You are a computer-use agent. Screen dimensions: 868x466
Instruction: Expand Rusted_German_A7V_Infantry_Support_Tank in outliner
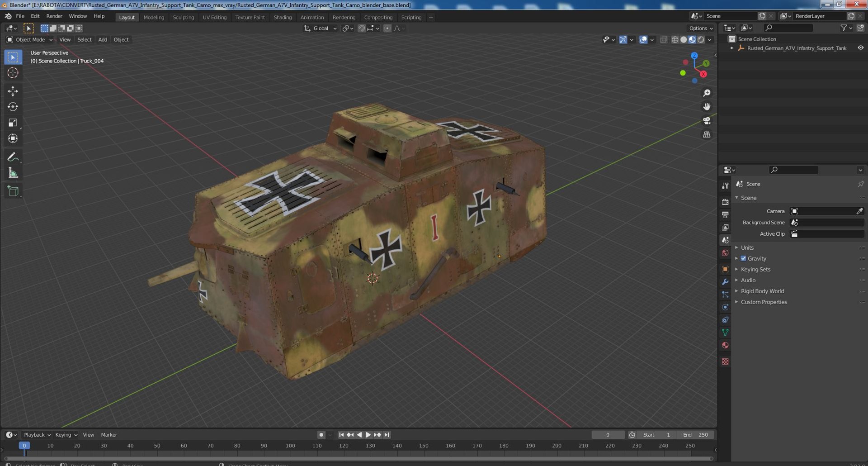(732, 48)
